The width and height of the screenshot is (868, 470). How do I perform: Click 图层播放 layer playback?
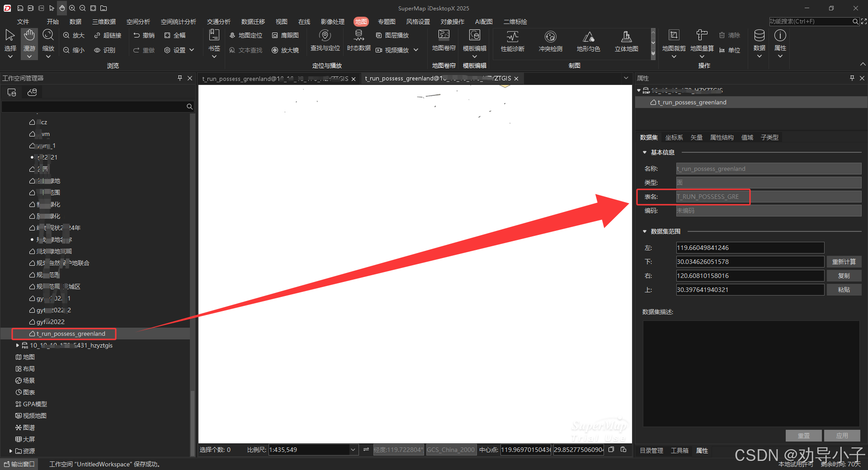pyautogui.click(x=392, y=35)
